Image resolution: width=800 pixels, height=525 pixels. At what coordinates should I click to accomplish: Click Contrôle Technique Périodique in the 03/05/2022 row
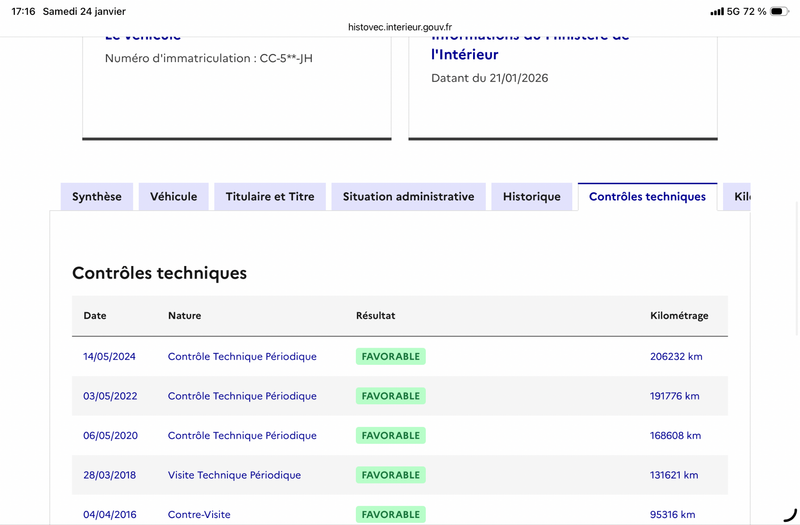[242, 396]
